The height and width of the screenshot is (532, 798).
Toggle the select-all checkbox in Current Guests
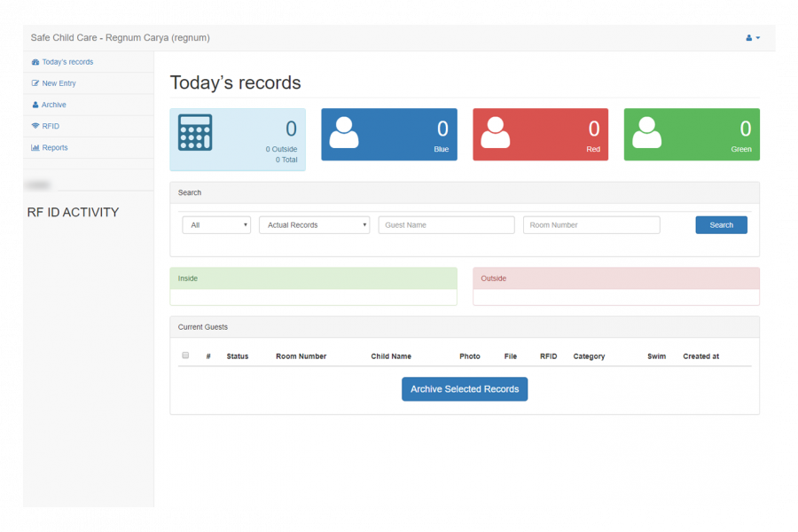click(x=185, y=356)
